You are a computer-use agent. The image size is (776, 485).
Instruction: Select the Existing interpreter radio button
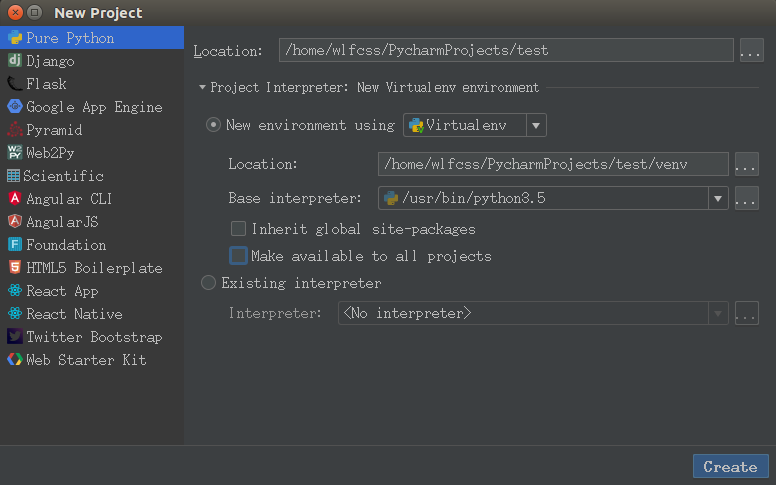[x=208, y=283]
